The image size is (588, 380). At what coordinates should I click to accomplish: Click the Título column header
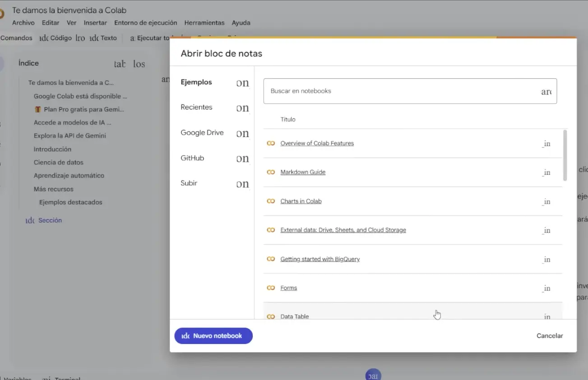(x=288, y=119)
